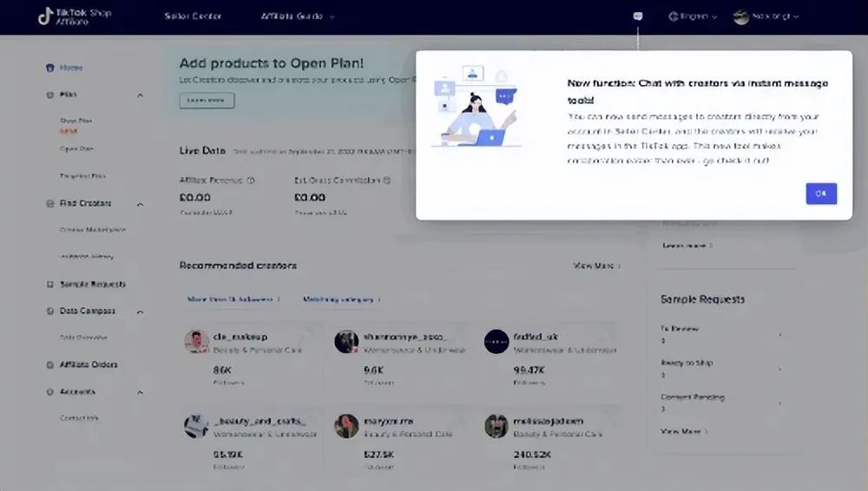Open the user profile avatar in header

coord(740,16)
